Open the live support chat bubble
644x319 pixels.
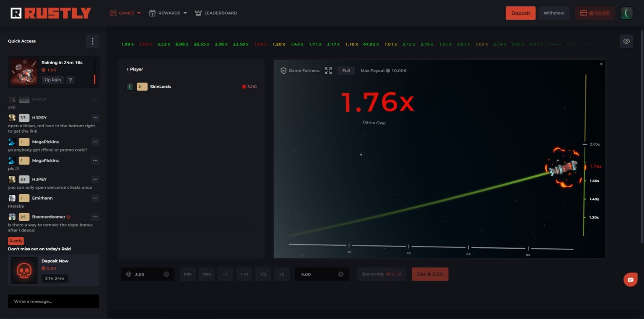point(630,280)
